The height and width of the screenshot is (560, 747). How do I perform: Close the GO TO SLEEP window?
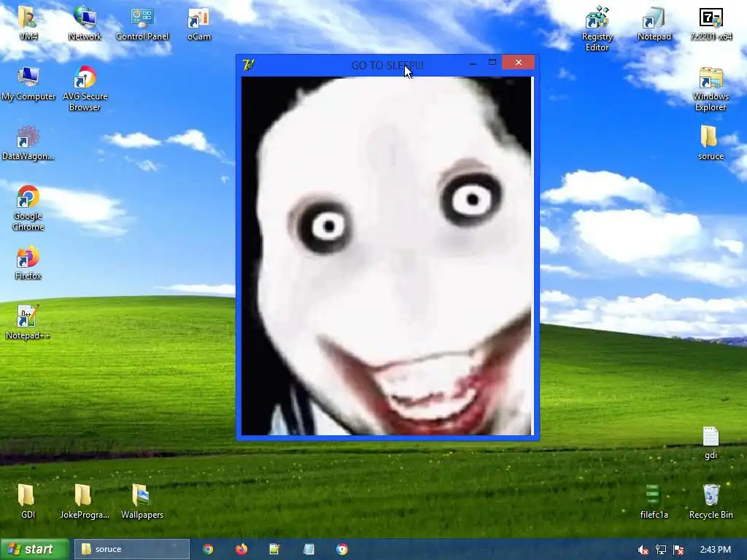519,63
